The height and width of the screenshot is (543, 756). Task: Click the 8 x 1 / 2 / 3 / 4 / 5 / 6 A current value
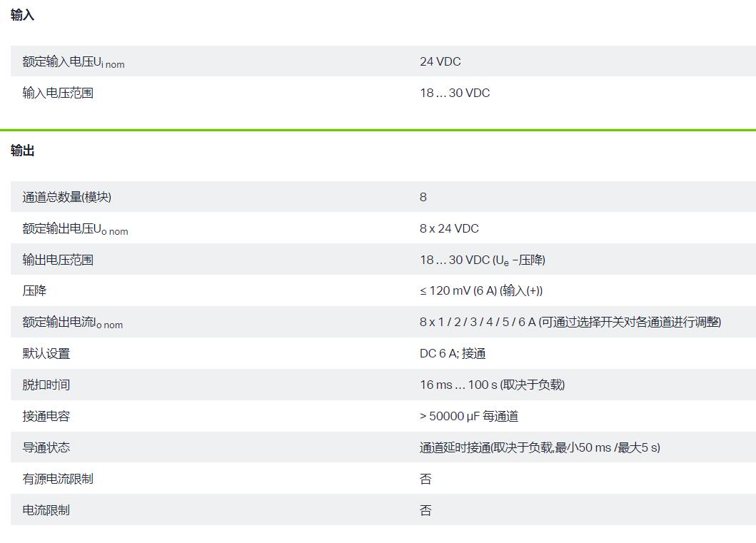pyautogui.click(x=570, y=322)
